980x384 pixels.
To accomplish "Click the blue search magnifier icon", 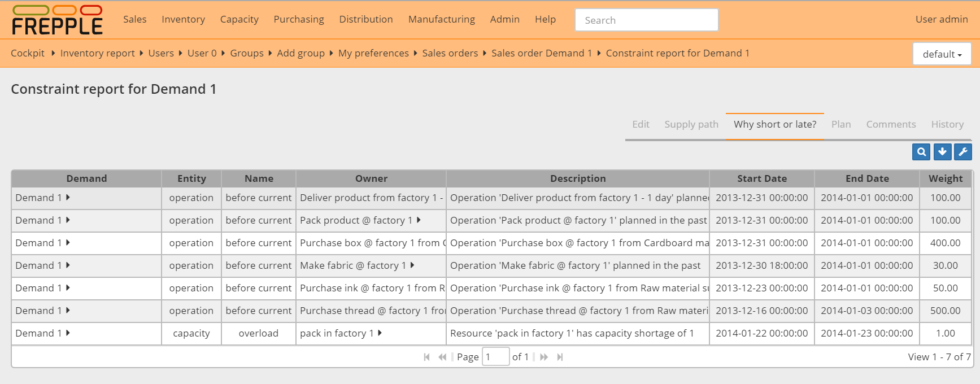I will [x=921, y=152].
